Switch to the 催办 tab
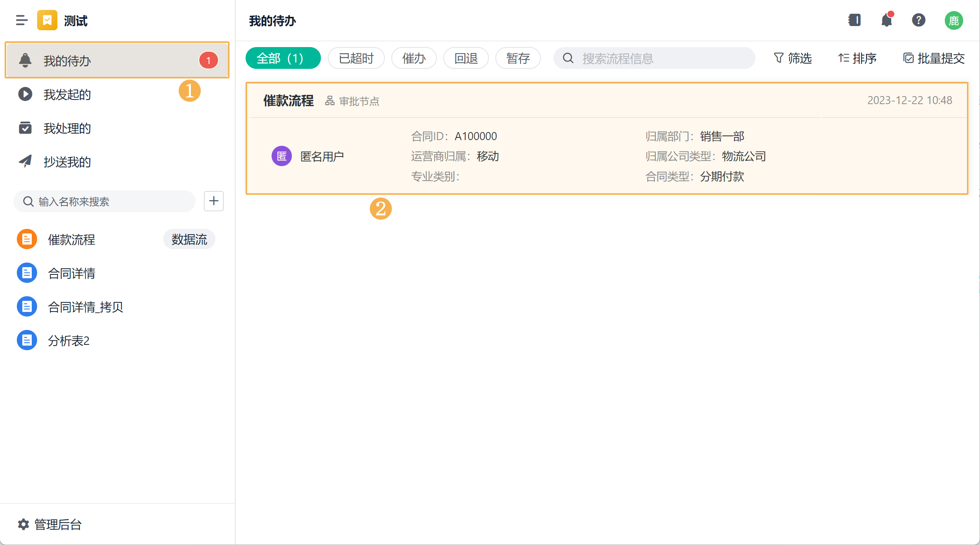 coord(413,58)
